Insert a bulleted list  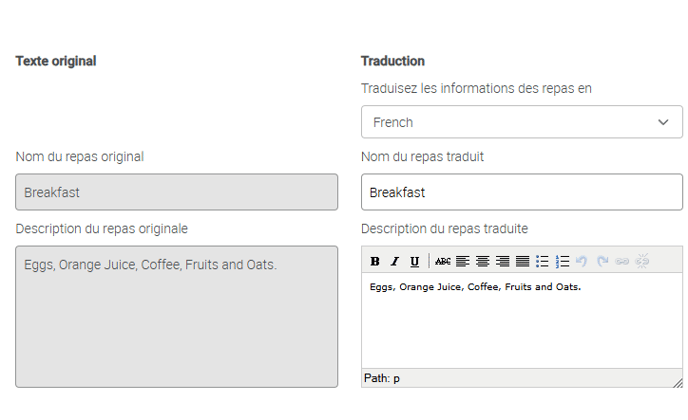click(542, 261)
